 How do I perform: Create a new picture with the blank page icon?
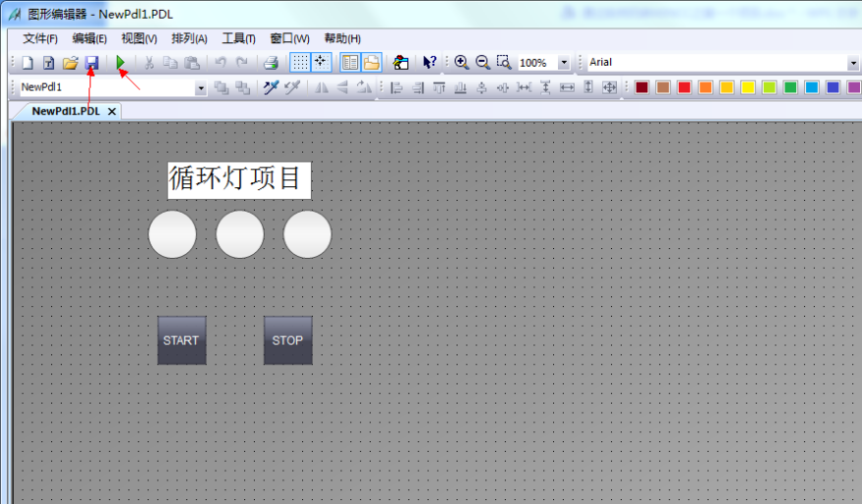(27, 63)
